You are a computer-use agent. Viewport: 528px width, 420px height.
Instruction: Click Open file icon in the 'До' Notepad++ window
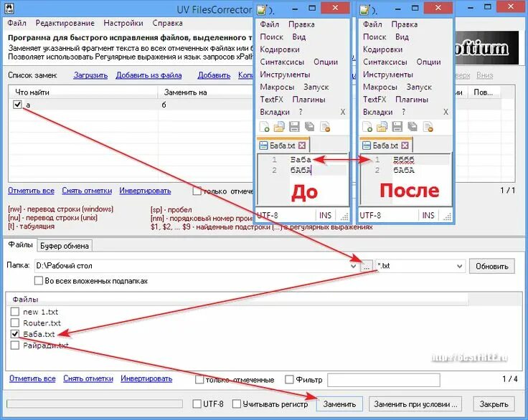(x=279, y=127)
